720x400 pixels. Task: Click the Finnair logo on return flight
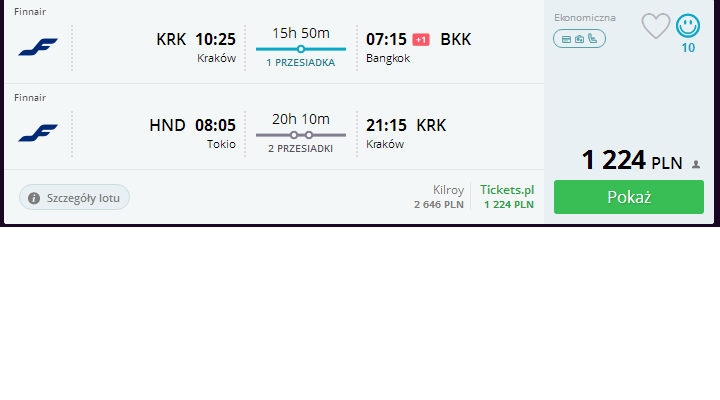pyautogui.click(x=38, y=133)
